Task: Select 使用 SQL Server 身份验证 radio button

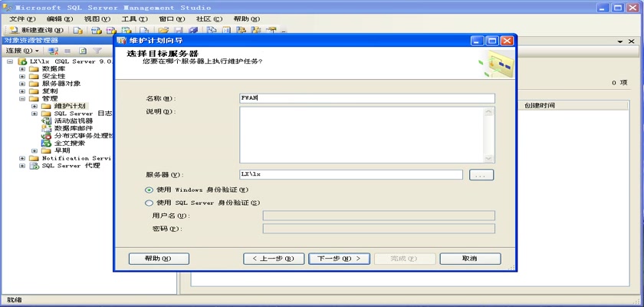Action: pyautogui.click(x=149, y=203)
